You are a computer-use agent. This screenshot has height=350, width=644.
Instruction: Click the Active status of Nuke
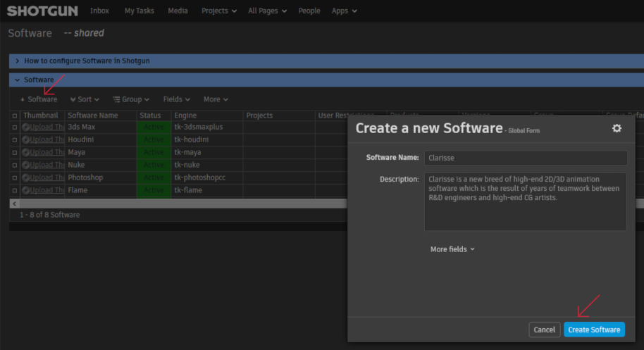pos(154,165)
